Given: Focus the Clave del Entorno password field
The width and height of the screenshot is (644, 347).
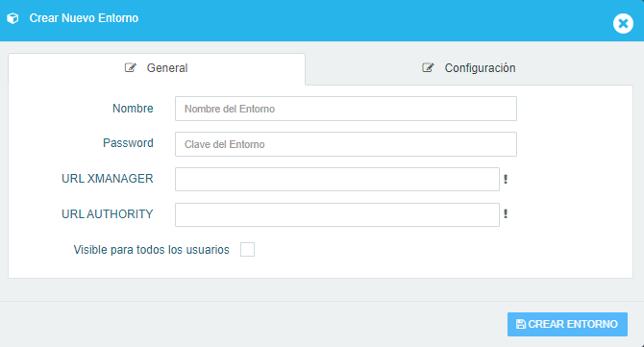Looking at the screenshot, I should [346, 144].
